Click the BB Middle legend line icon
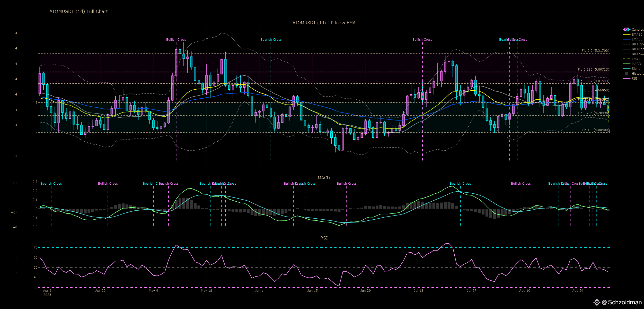 coord(627,49)
